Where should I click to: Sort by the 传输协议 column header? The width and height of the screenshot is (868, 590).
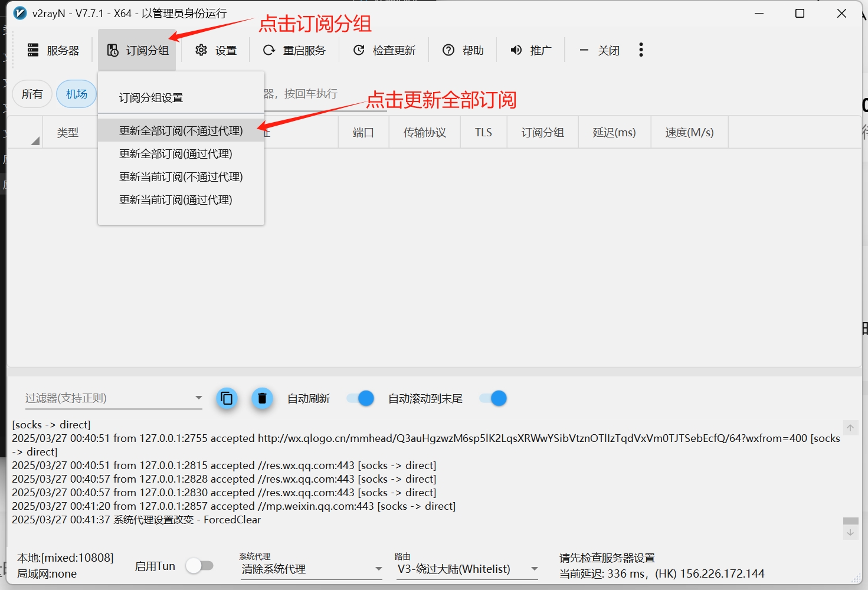(425, 132)
